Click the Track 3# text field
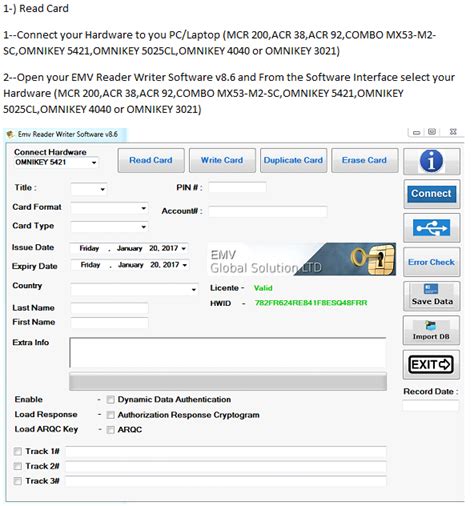 click(x=226, y=481)
